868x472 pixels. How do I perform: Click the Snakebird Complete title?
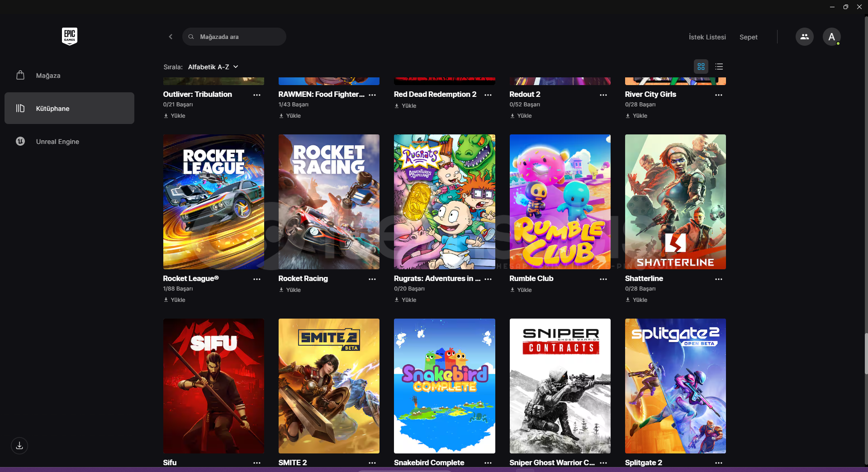coord(429,462)
